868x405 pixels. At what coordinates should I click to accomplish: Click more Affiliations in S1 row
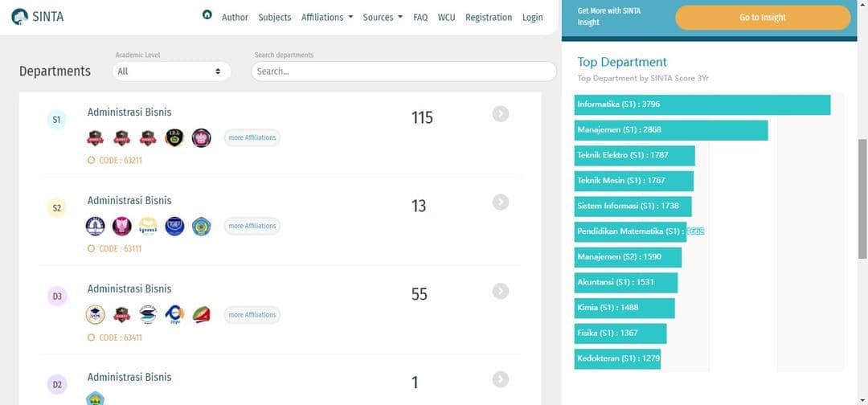point(252,137)
